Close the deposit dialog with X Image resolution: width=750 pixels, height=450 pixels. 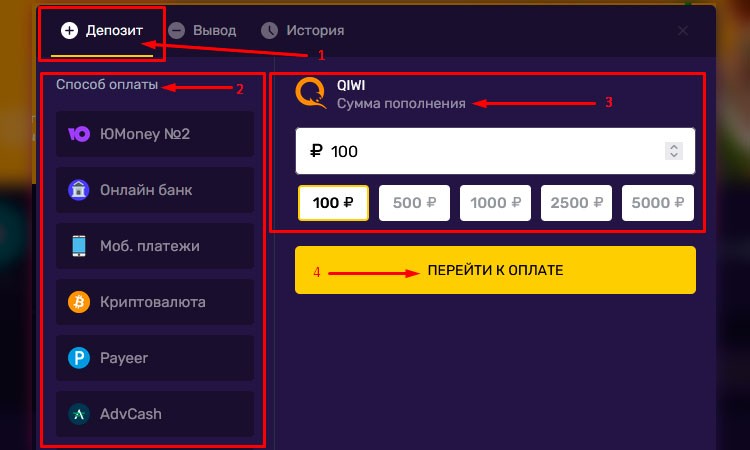click(x=683, y=31)
